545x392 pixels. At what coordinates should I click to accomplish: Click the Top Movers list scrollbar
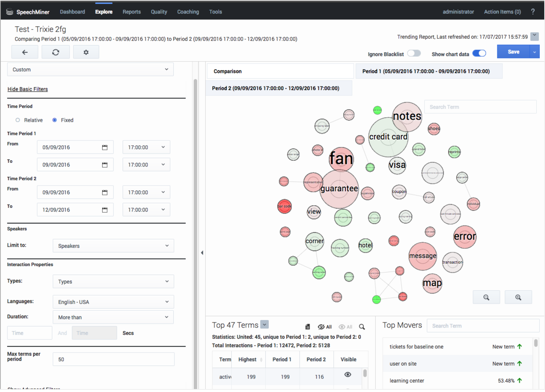536,343
